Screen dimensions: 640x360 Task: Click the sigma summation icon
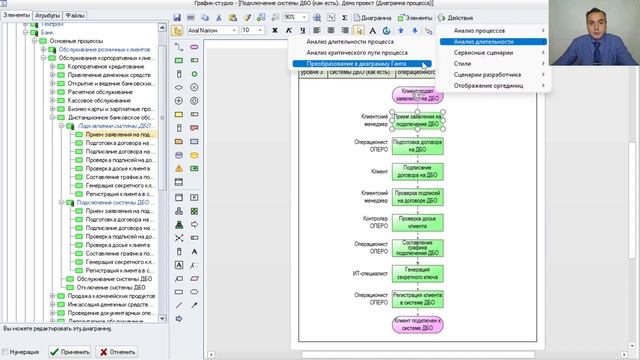tap(344, 18)
